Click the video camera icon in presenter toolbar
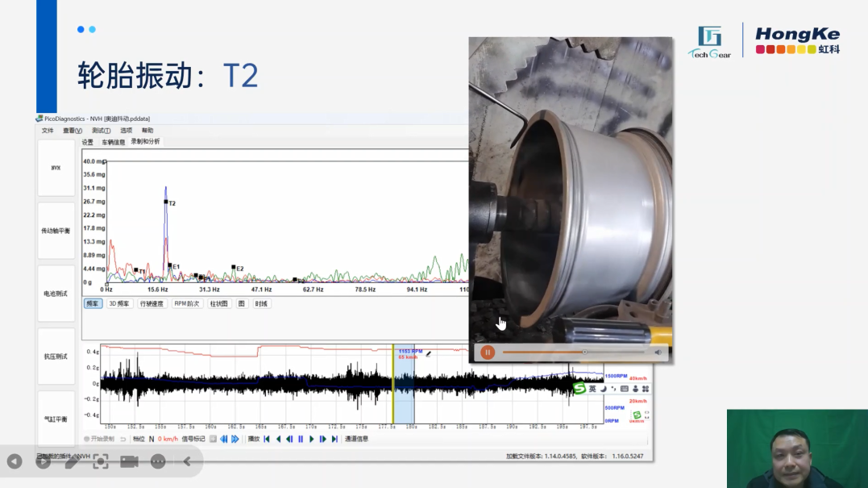 tap(130, 461)
